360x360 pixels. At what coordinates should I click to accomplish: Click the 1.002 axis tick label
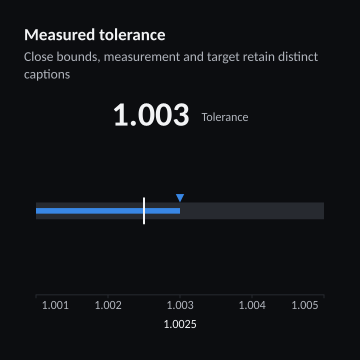[x=108, y=305]
